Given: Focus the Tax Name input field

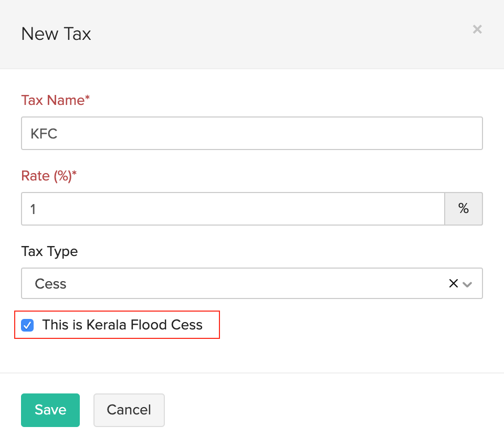Looking at the screenshot, I should point(252,134).
